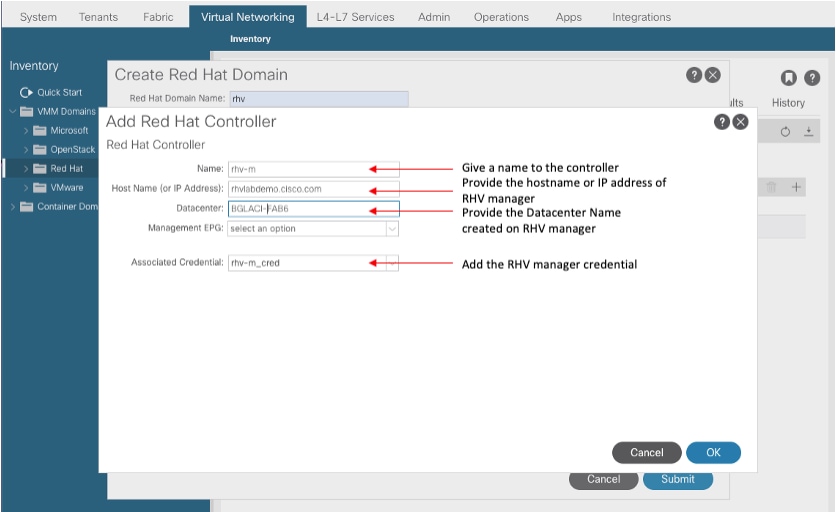The height and width of the screenshot is (512, 836).
Task: Click the OpenStack folder icon
Action: click(40, 150)
